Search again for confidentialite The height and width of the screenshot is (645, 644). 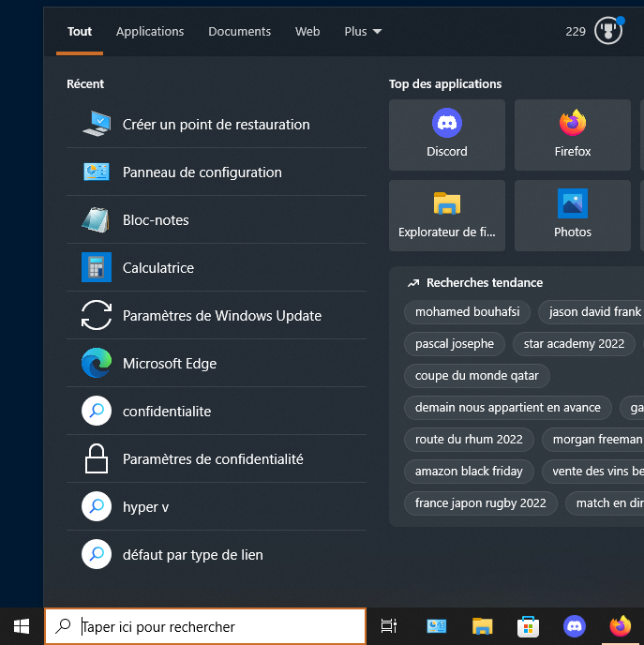[x=217, y=411]
